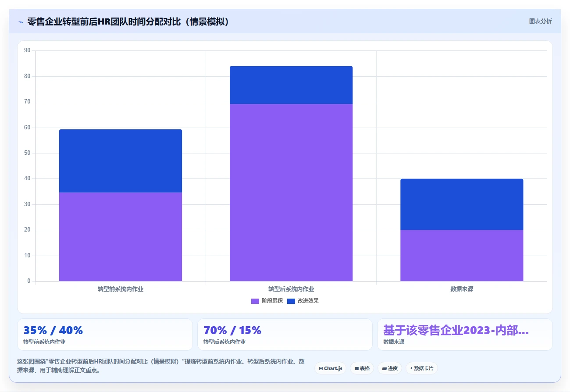Image resolution: width=570 pixels, height=392 pixels.
Task: Click the Chart.js tag button
Action: 331,368
